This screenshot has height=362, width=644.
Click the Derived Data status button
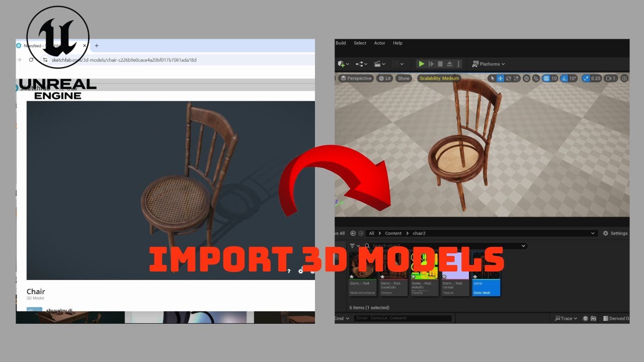point(615,318)
